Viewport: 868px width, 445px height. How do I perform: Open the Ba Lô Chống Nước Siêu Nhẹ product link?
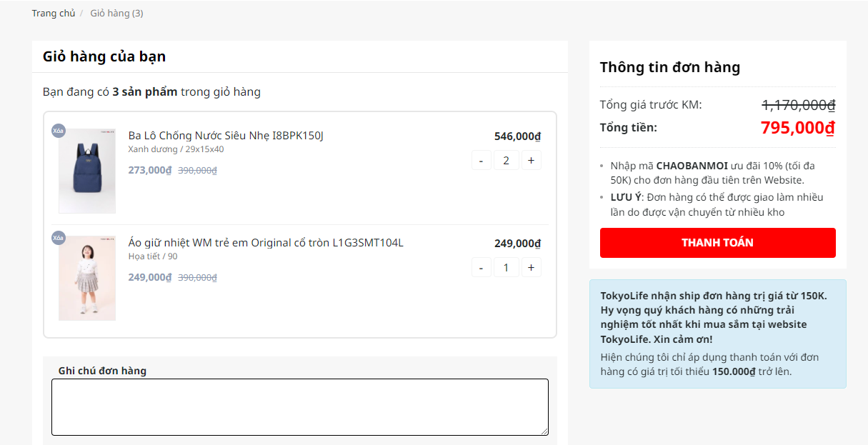pyautogui.click(x=226, y=136)
